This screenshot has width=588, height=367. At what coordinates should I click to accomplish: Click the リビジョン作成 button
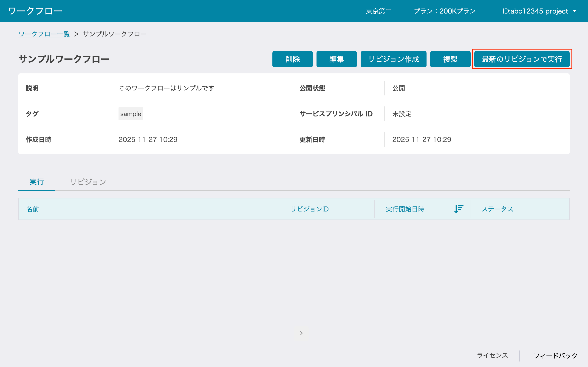point(393,59)
